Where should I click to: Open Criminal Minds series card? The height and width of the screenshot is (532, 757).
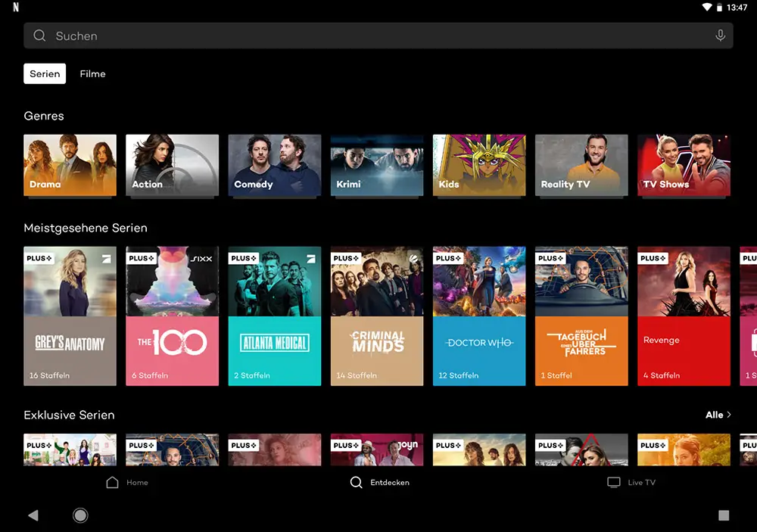(377, 316)
